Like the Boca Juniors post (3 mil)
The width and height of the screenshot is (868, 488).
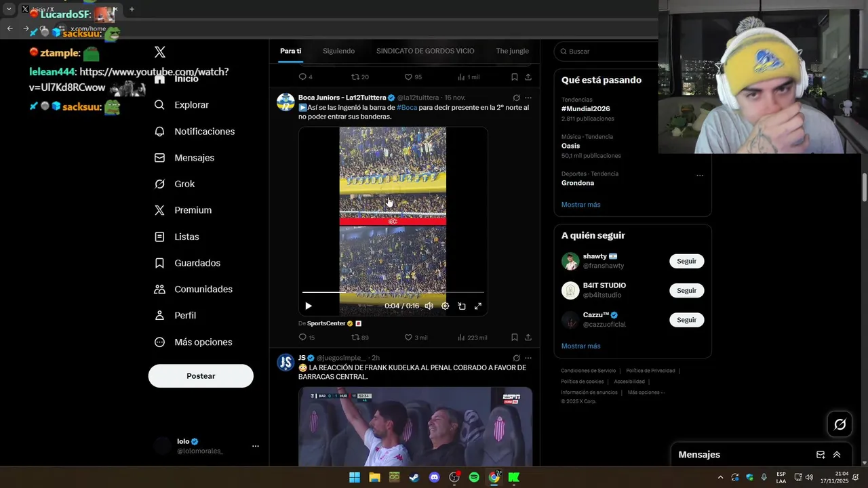[x=416, y=338]
